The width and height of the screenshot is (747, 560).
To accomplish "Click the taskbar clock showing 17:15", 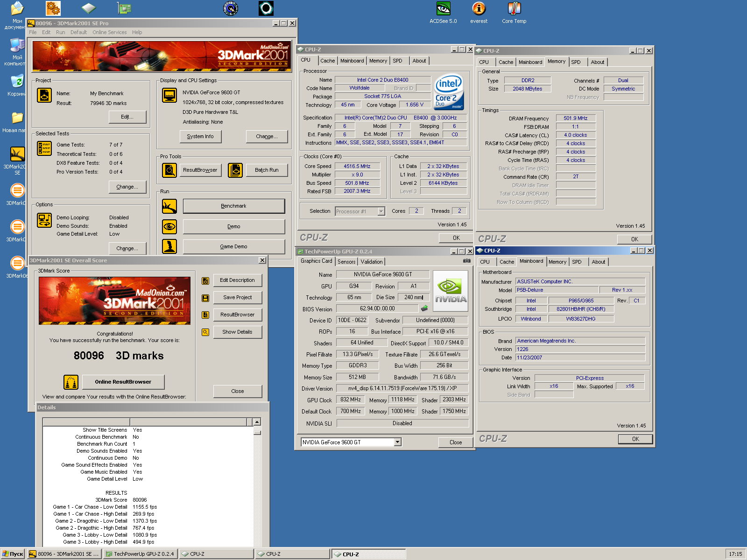I will [735, 554].
